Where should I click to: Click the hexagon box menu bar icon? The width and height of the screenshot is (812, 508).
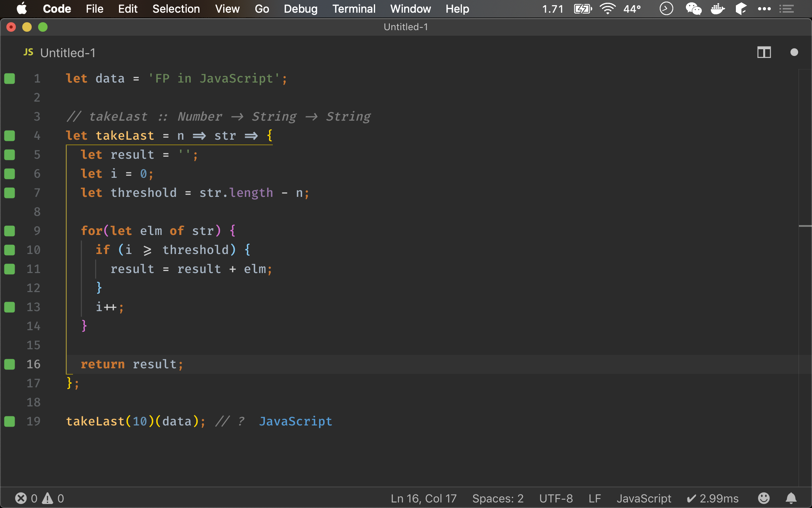(x=741, y=9)
